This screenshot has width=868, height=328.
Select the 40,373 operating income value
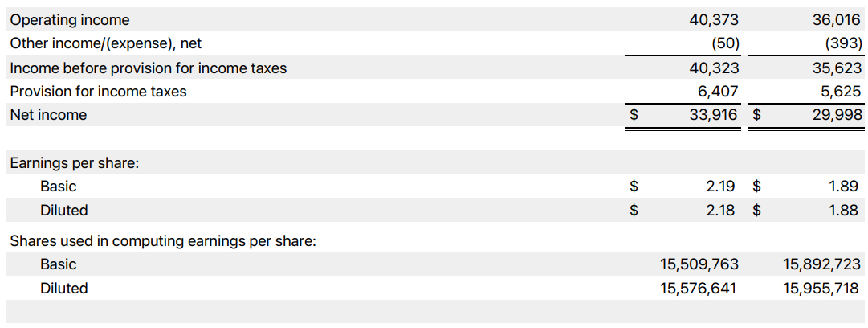[x=714, y=20]
